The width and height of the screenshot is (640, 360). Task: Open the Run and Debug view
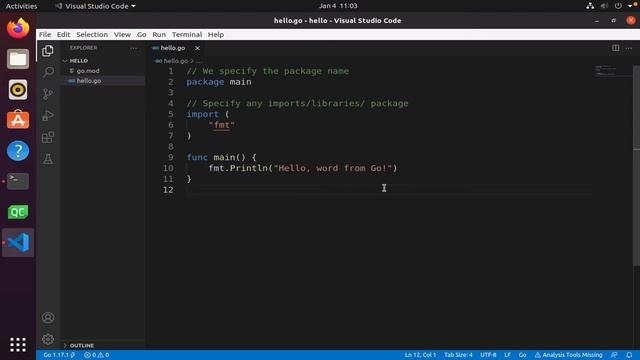(48, 116)
